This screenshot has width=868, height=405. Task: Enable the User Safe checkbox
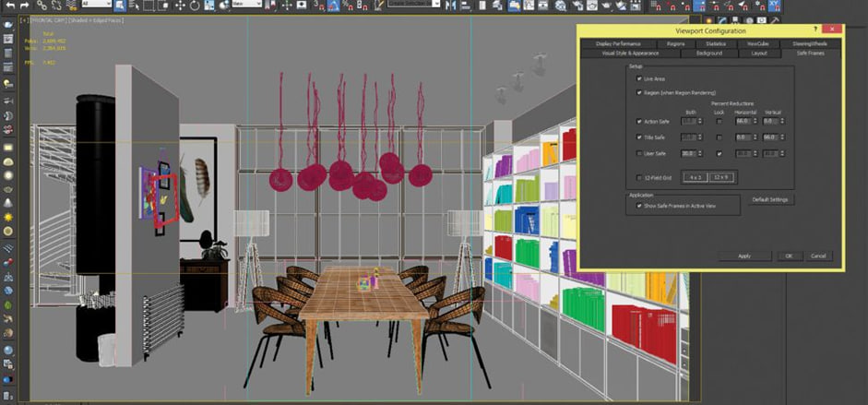coord(639,152)
